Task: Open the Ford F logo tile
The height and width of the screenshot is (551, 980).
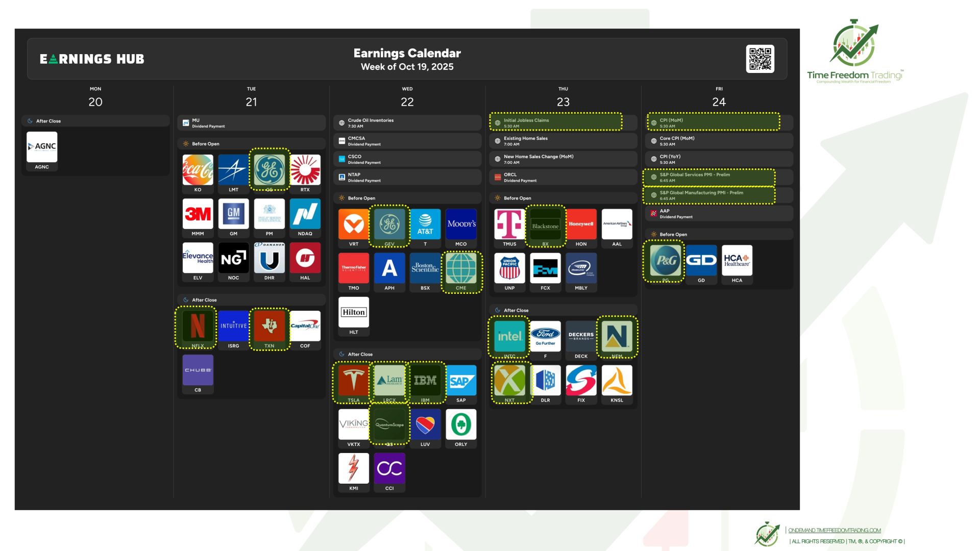Action: coord(545,337)
